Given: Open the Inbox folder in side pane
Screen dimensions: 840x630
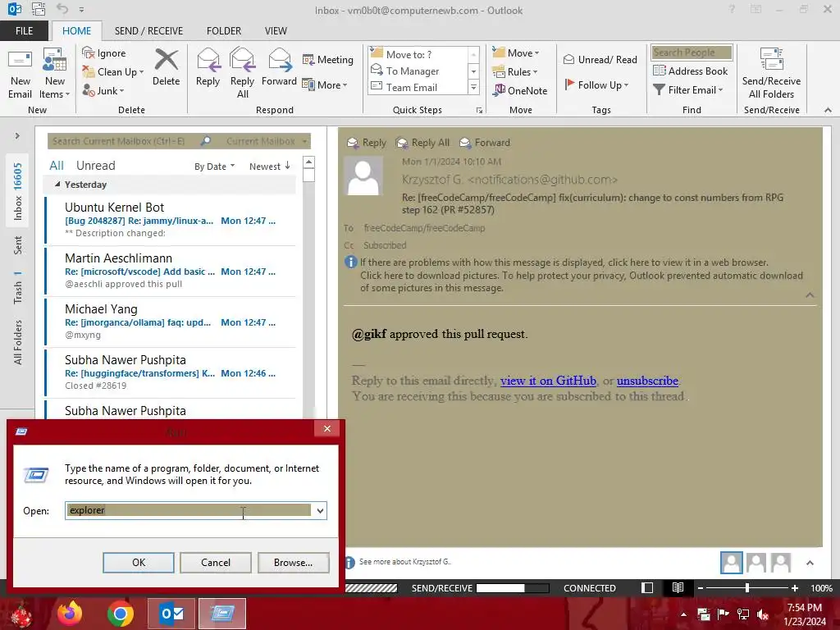Looking at the screenshot, I should point(18,191).
